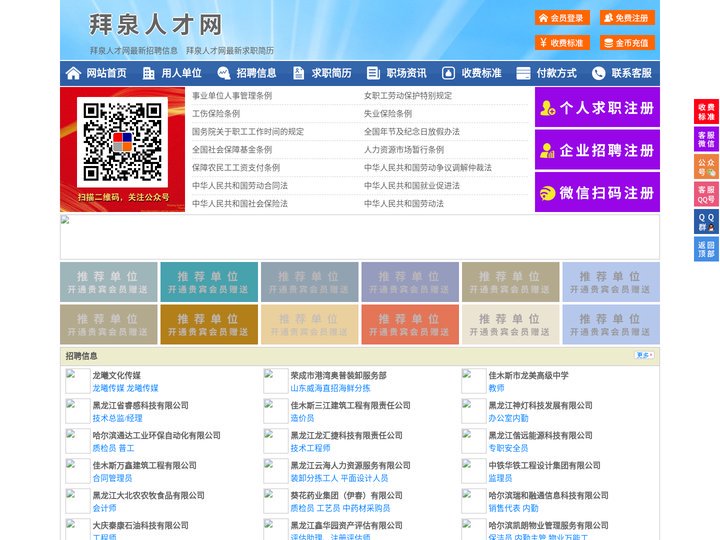Click the chart icon beside 招聘信息
Screen dimensions: 720x540
coord(224,73)
